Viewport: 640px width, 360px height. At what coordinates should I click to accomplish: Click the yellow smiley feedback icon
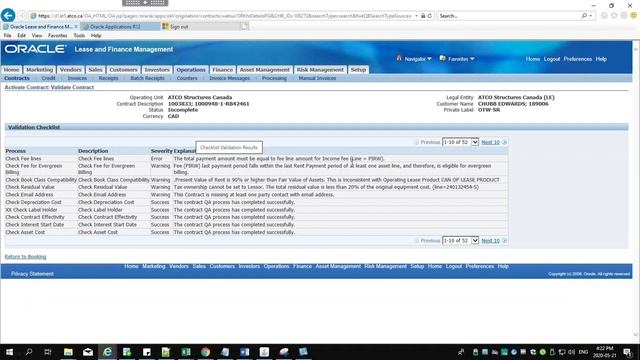pyautogui.click(x=633, y=16)
